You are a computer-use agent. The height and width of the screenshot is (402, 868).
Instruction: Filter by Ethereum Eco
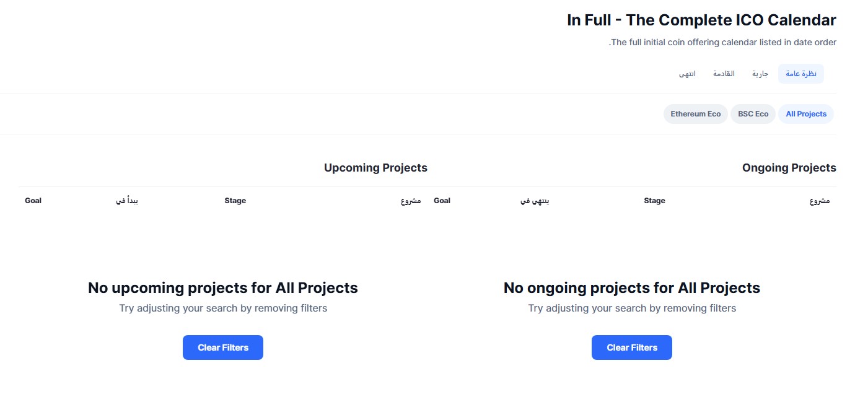click(695, 114)
